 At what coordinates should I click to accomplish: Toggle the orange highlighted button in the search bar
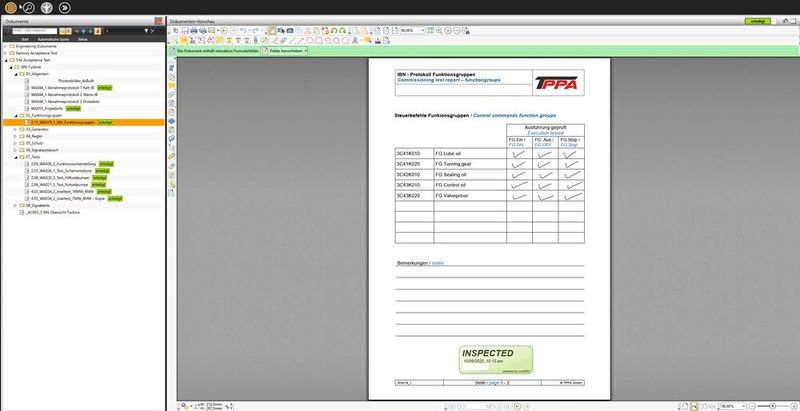97,31
